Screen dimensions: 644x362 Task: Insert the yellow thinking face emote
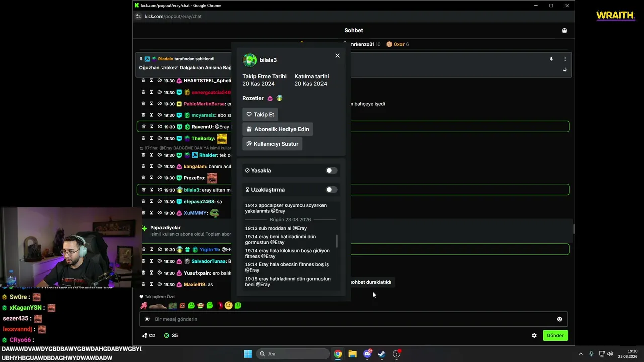228,305
